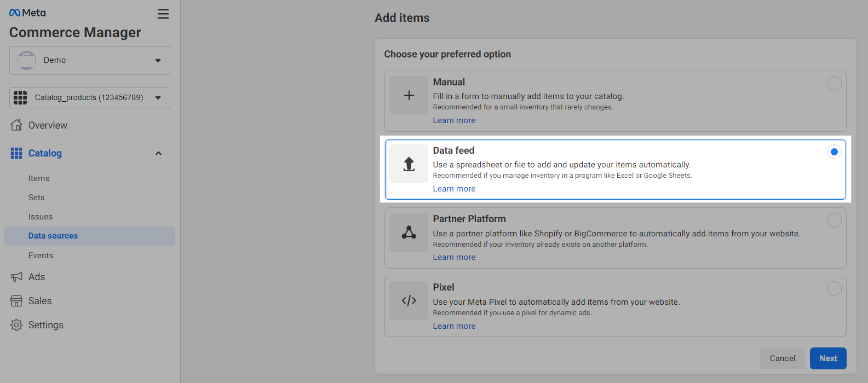868x383 pixels.
Task: Open Learn more link under Pixel
Action: coord(454,326)
